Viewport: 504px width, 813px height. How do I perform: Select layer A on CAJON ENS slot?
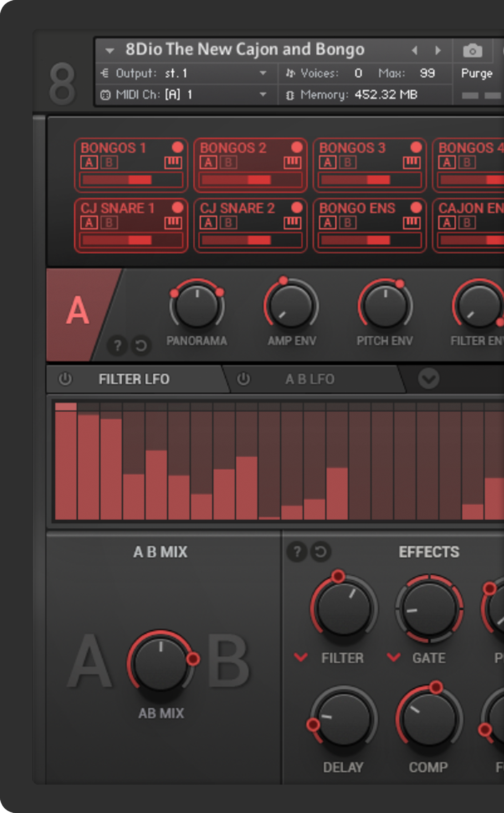pos(447,223)
